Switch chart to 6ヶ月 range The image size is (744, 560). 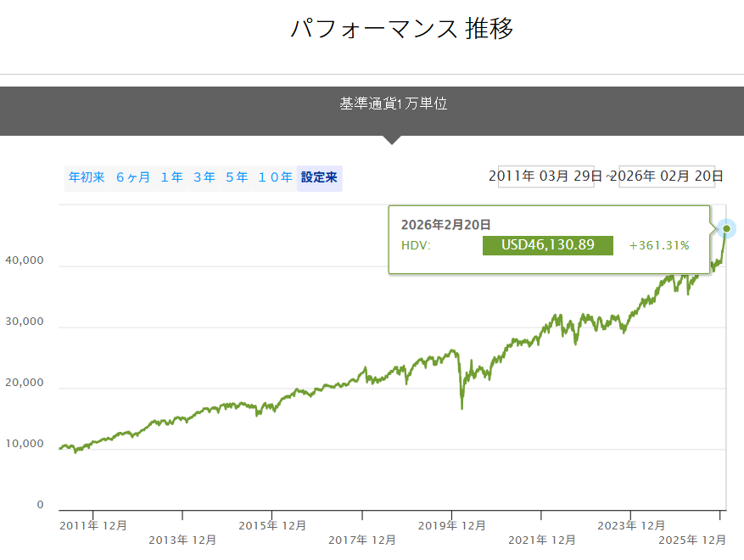point(133,177)
